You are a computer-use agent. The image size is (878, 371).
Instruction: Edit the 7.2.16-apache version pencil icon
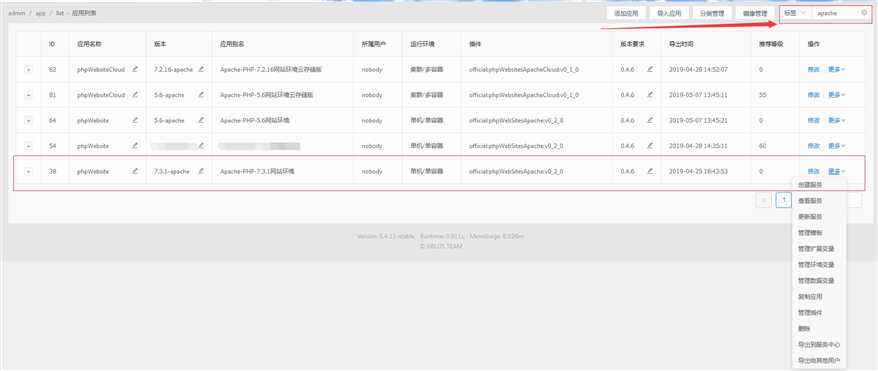201,69
